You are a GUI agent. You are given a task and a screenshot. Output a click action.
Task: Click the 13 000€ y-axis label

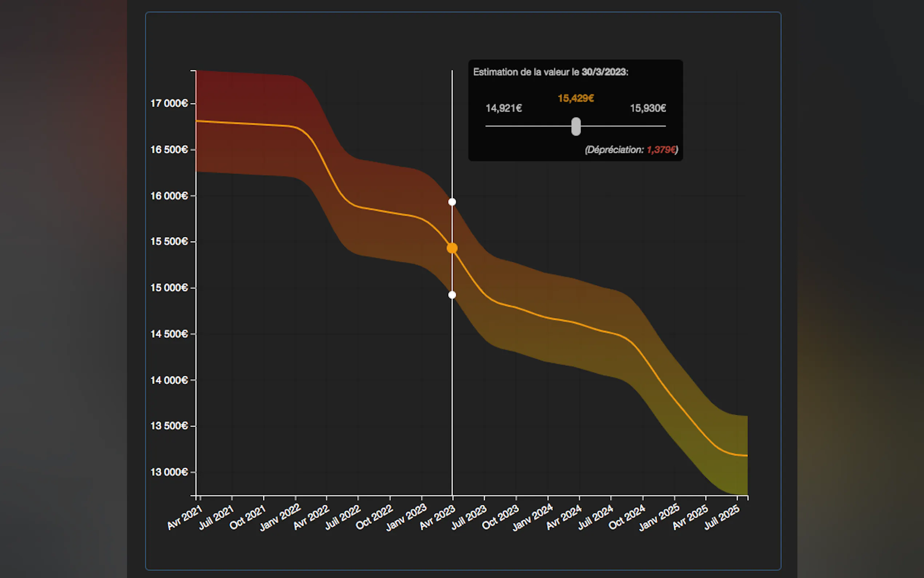pos(169,472)
